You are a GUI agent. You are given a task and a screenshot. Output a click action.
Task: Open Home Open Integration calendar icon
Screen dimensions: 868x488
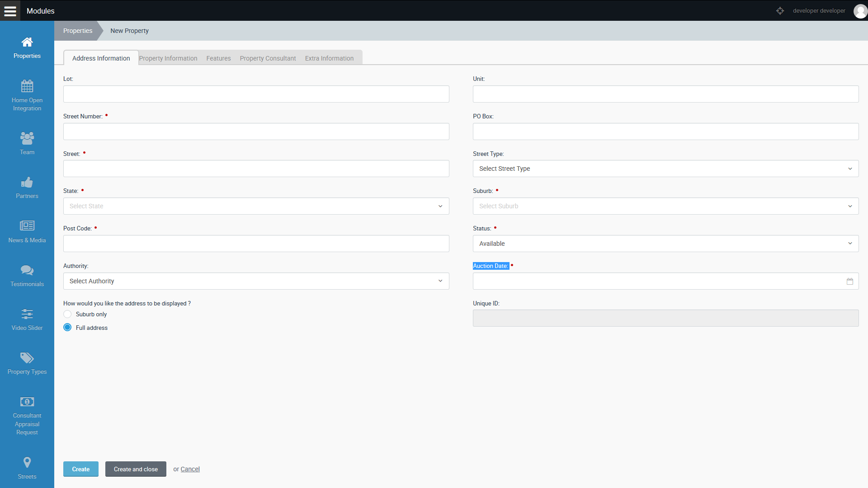pos(27,86)
